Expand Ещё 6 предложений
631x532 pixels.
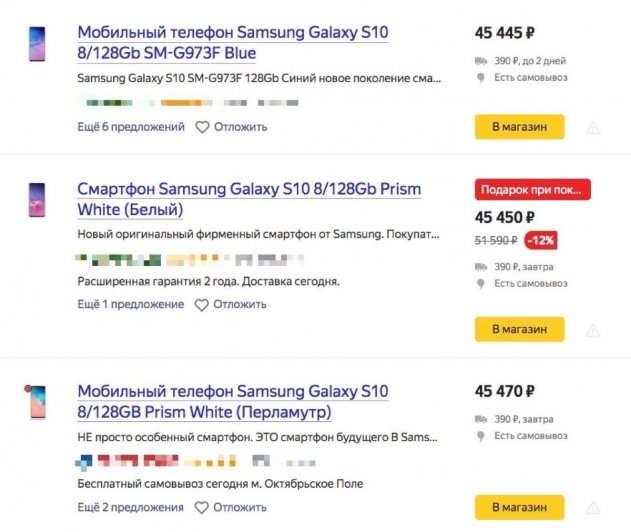coord(130,127)
